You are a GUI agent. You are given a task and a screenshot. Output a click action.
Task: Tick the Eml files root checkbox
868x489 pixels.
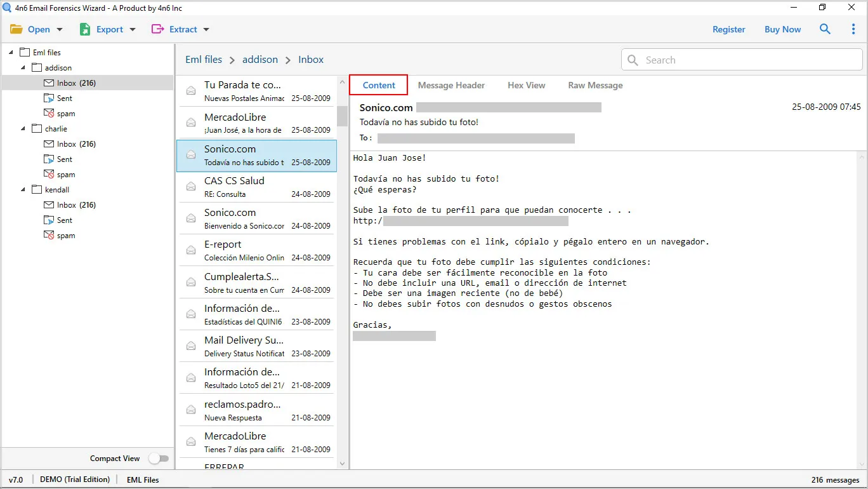[25, 53]
